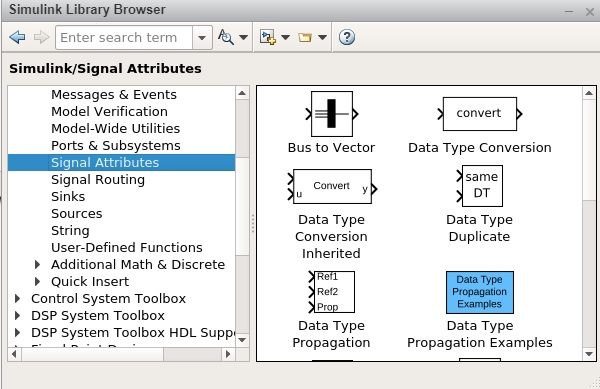Click the Bus to Vector label
This screenshot has height=389, width=600.
pyautogui.click(x=331, y=148)
